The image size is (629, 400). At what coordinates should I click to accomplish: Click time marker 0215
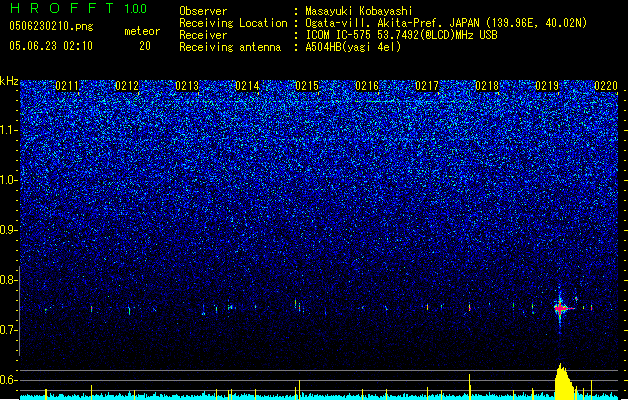point(307,86)
